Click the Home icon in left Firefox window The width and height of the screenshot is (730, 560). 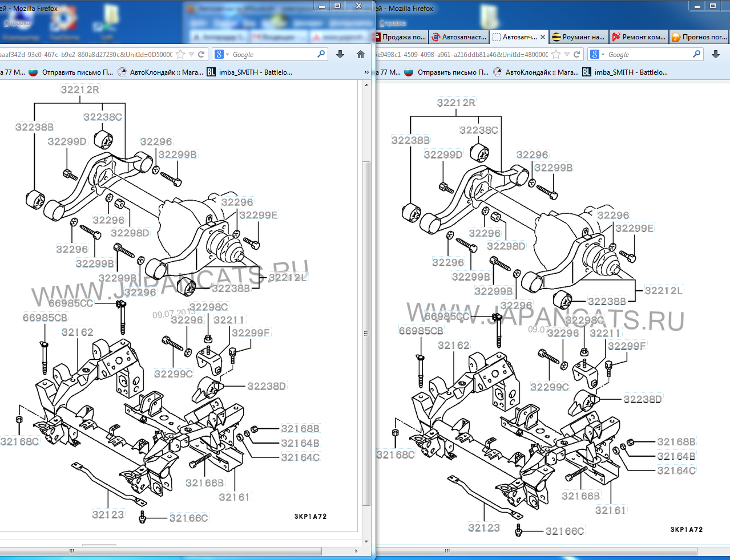[360, 54]
